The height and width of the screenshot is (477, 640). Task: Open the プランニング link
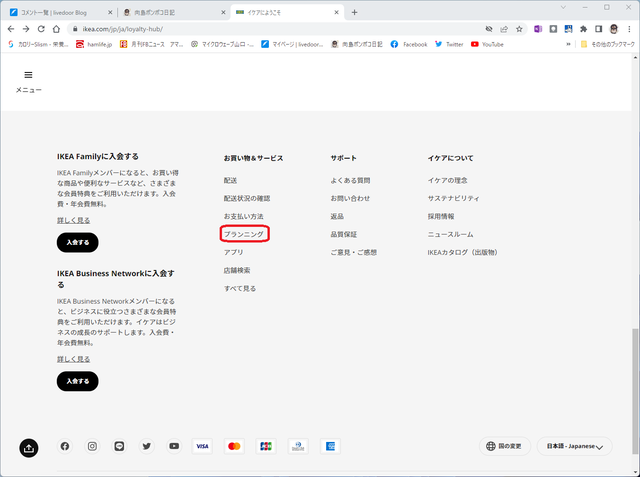point(244,234)
